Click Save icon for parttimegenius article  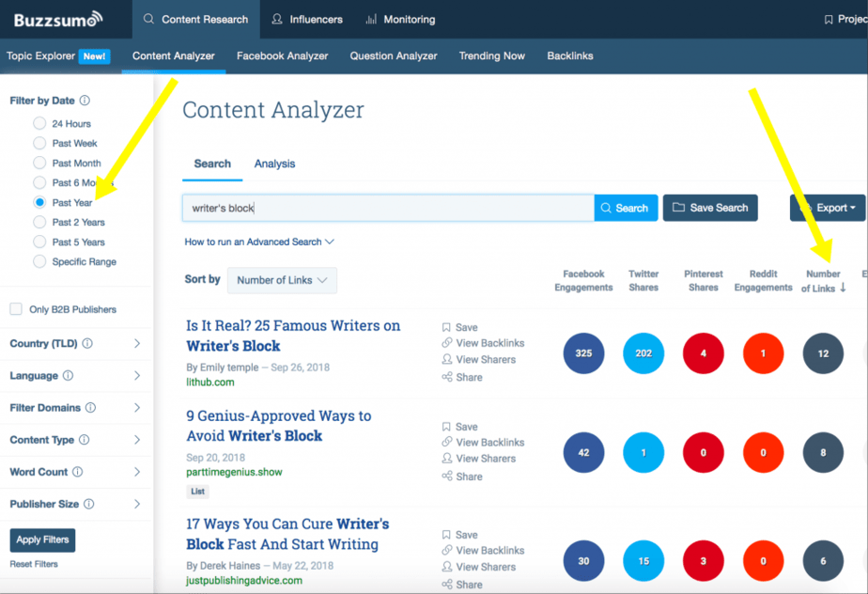pos(446,427)
